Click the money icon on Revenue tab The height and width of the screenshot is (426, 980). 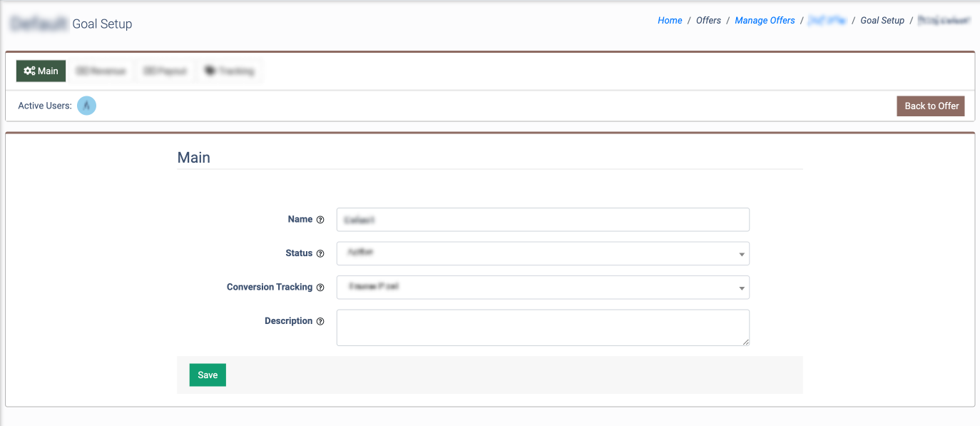tap(81, 71)
